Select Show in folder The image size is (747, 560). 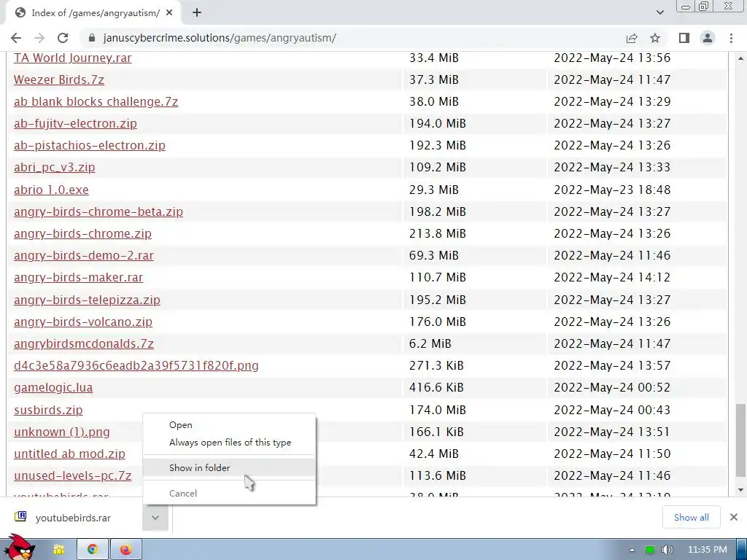tap(229, 467)
